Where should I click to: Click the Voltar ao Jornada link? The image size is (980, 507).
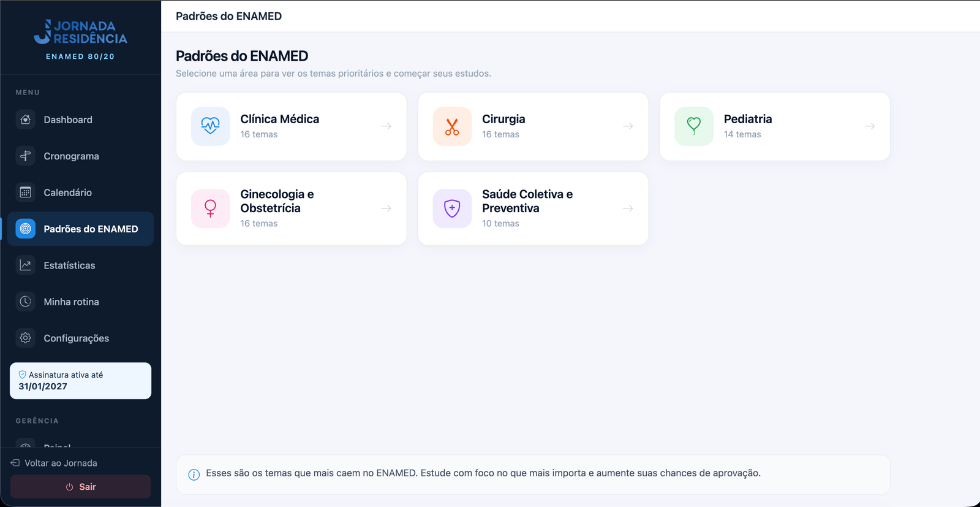54,463
